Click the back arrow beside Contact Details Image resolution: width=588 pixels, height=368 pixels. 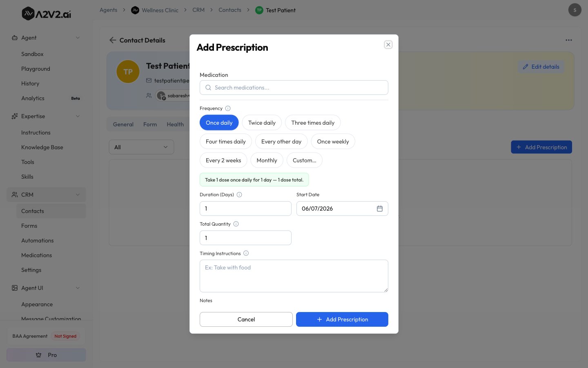coord(113,40)
